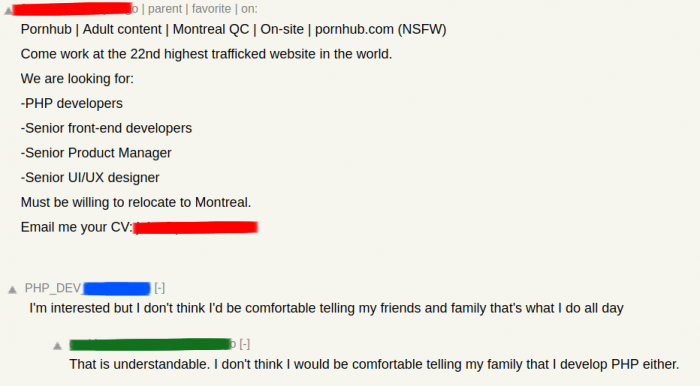Click PHP_DEV's 'I'm interested but' comment text

tap(326, 308)
